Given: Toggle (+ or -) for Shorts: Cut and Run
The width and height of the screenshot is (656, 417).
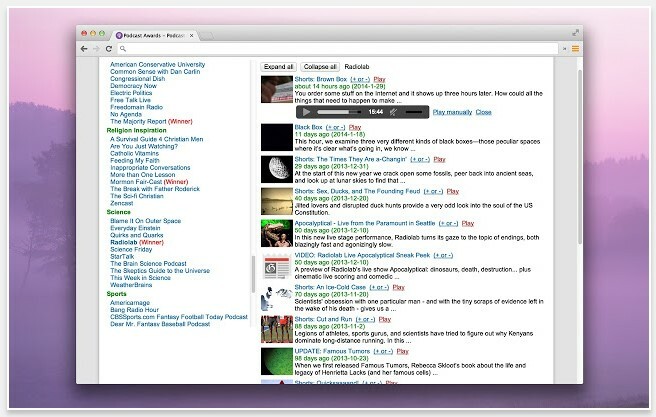Looking at the screenshot, I should pos(365,319).
